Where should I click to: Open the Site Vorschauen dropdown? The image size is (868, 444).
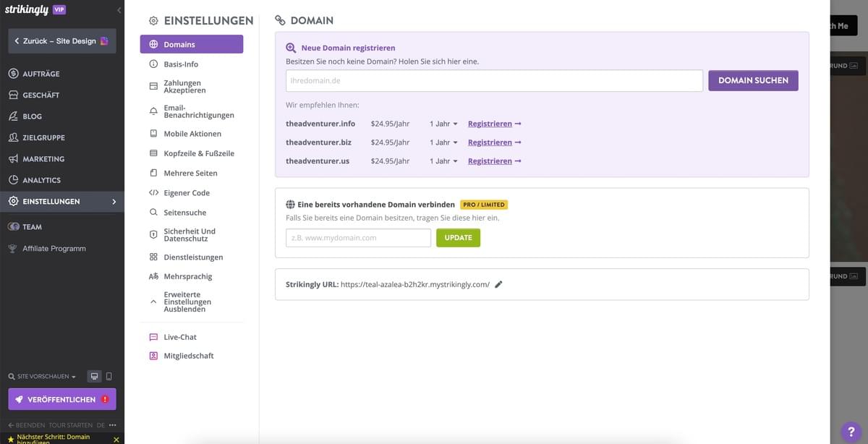click(x=42, y=377)
